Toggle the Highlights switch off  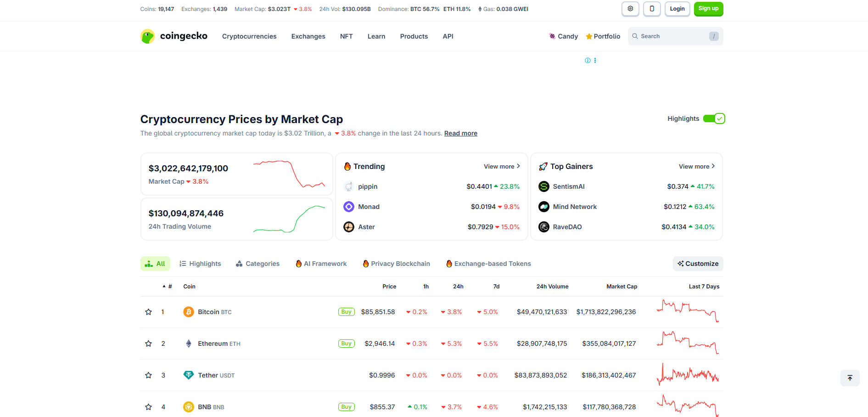coord(714,118)
